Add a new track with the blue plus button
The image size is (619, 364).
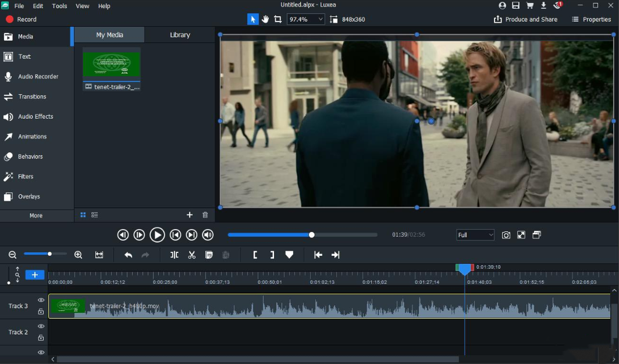(x=35, y=274)
